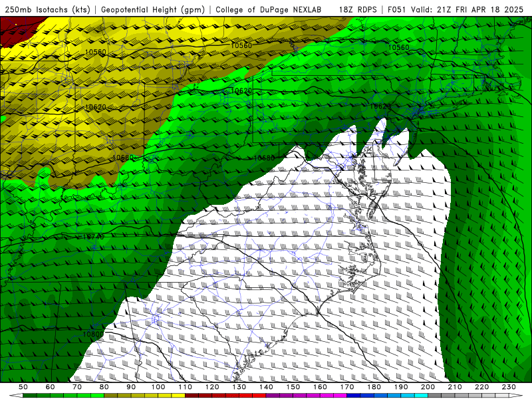Click the 80 value on the color scale
The image size is (532, 399).
[104, 387]
